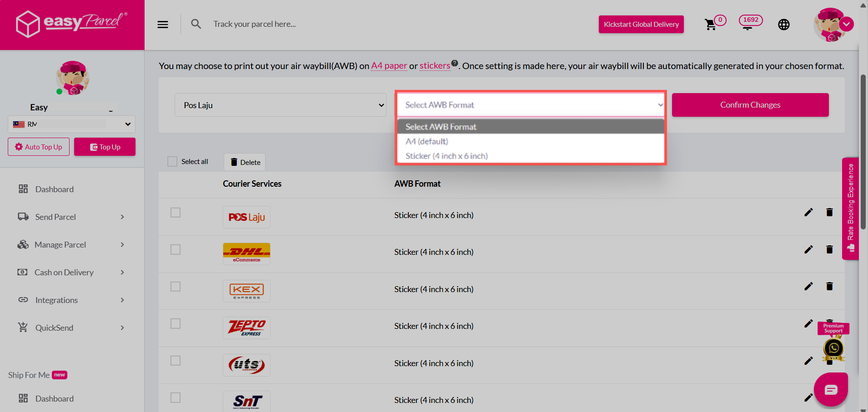Image resolution: width=868 pixels, height=412 pixels.
Task: Click the Kickstart Global Delivery button
Action: [641, 25]
